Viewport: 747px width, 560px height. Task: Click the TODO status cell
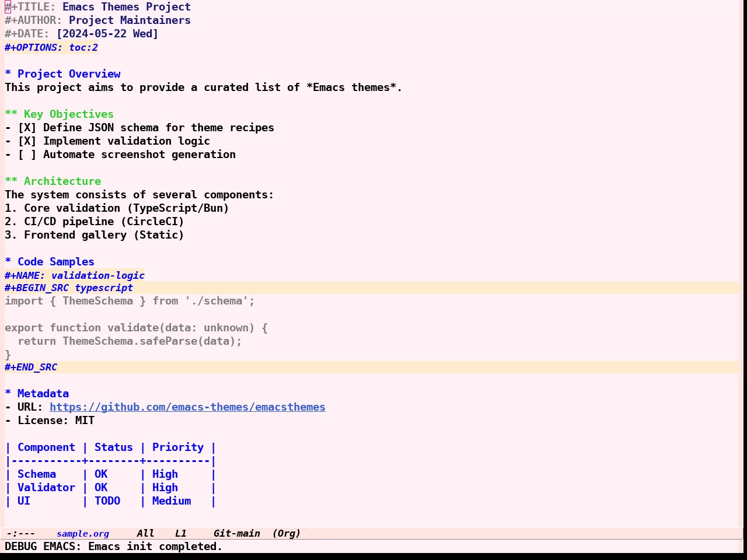[107, 501]
